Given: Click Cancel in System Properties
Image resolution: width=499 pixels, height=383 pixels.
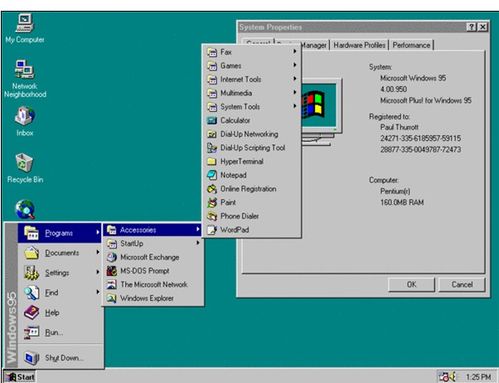Looking at the screenshot, I should point(462,285).
